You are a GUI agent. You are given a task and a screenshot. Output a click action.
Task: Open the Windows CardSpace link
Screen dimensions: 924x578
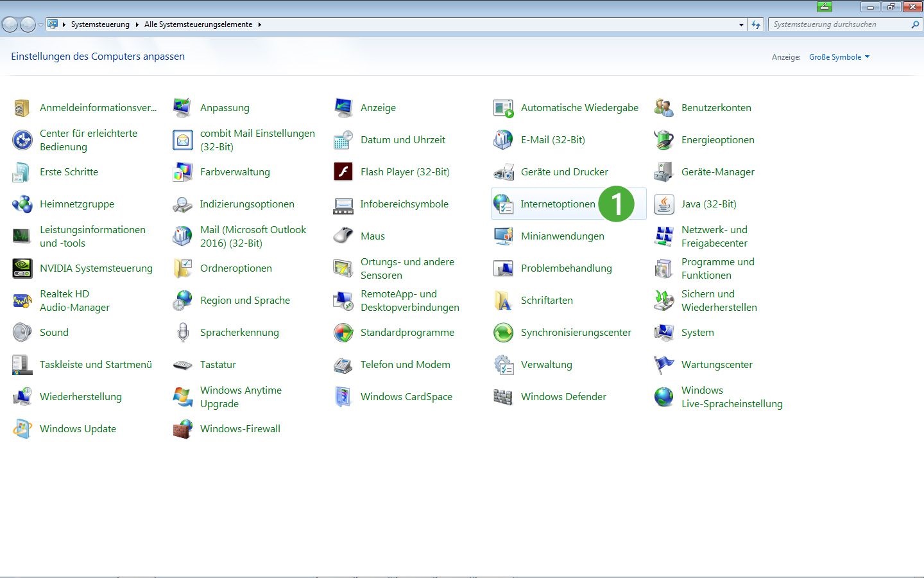406,397
